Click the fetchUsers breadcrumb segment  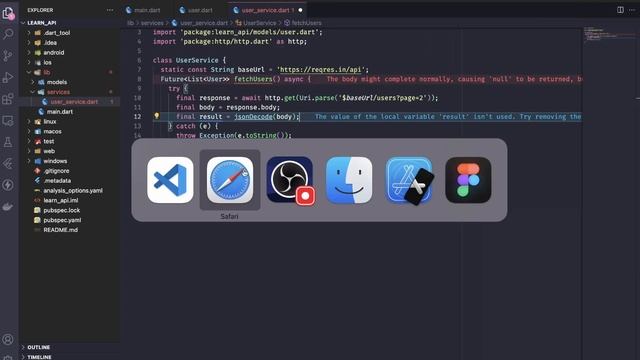click(x=306, y=23)
